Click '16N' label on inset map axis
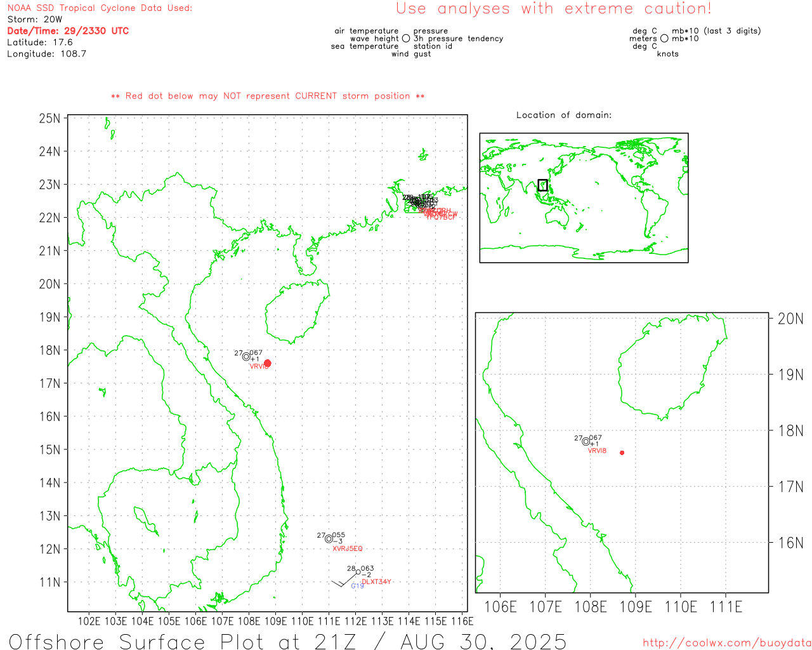 pos(790,543)
